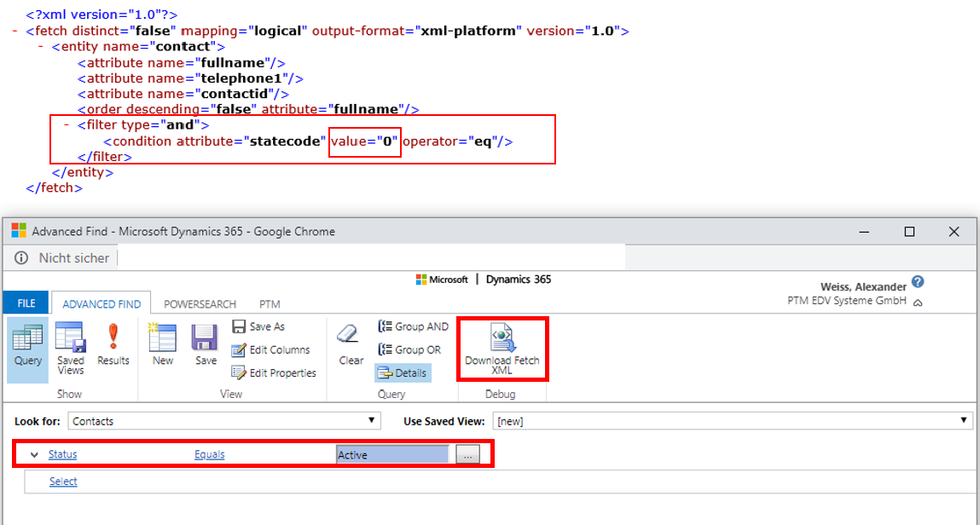Collapse the ribbon with caret icon
The image size is (980, 525).
918,303
